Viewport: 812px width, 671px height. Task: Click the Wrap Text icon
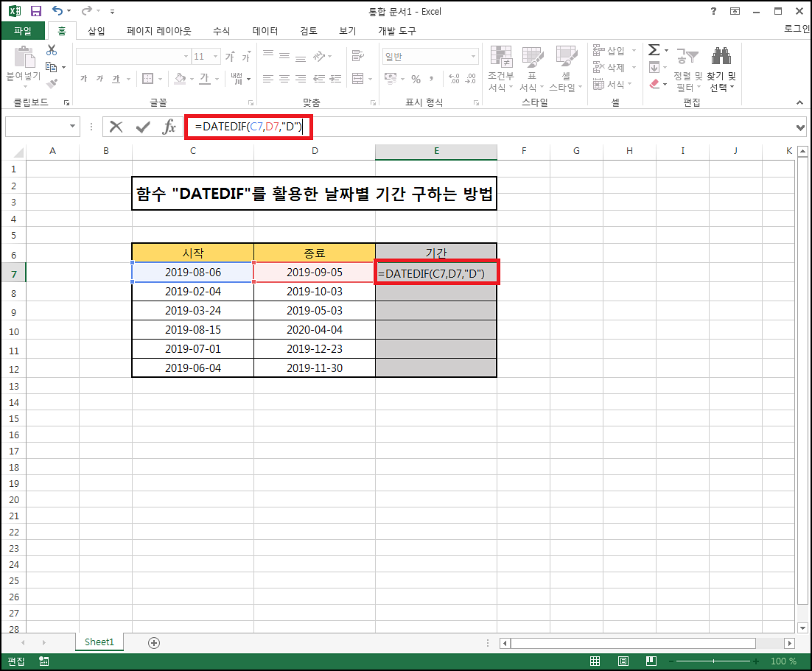point(358,55)
